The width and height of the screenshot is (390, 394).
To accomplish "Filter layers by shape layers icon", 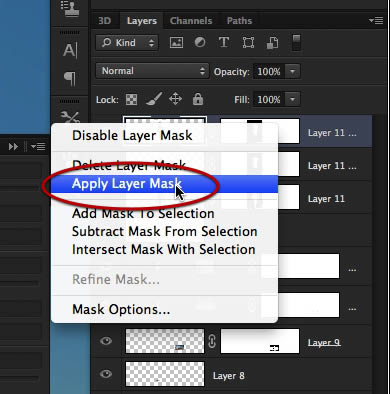I will (x=248, y=43).
